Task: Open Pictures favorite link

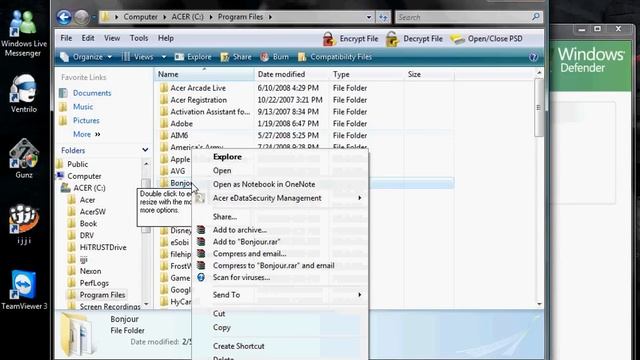Action: coord(86,120)
